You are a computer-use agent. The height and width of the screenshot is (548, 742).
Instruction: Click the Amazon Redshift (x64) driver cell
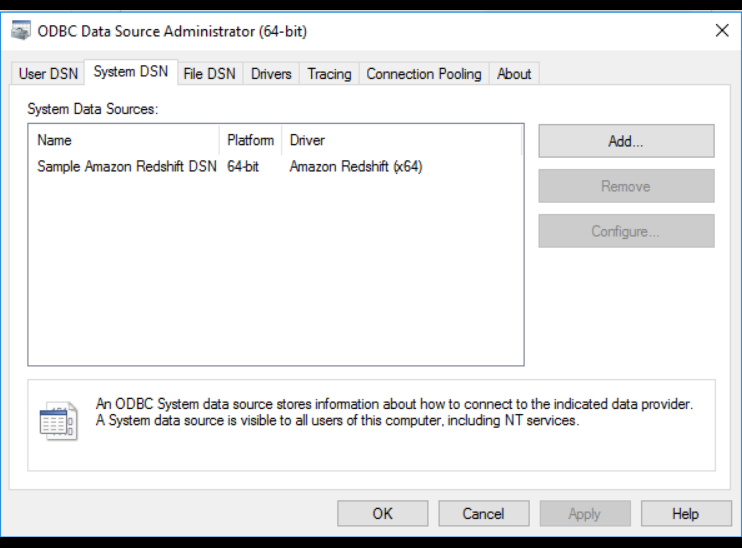click(356, 167)
